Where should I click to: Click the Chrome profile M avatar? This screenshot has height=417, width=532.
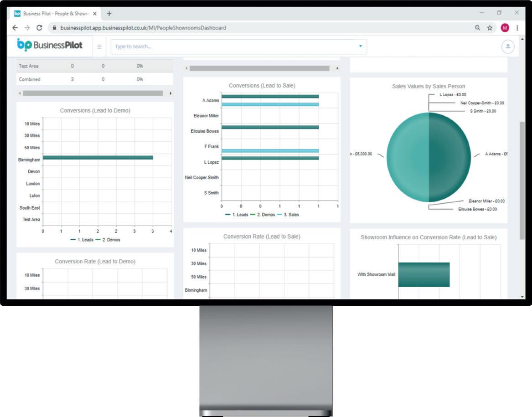coord(505,28)
